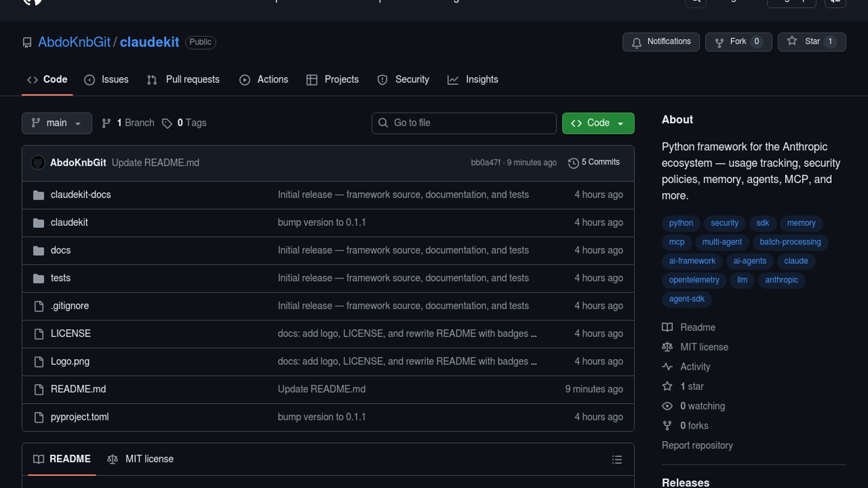The image size is (868, 488).
Task: Click the Tags label icon
Action: click(x=167, y=123)
